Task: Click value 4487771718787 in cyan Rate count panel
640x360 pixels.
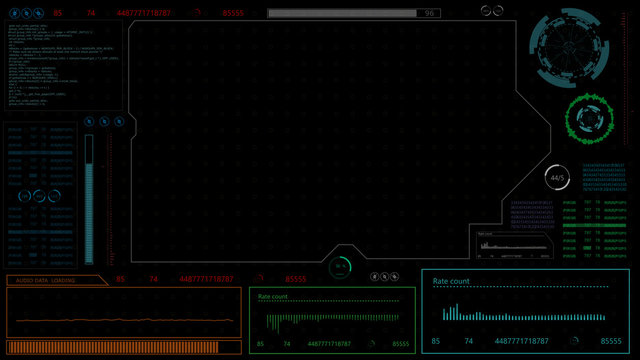Action: pos(522,341)
